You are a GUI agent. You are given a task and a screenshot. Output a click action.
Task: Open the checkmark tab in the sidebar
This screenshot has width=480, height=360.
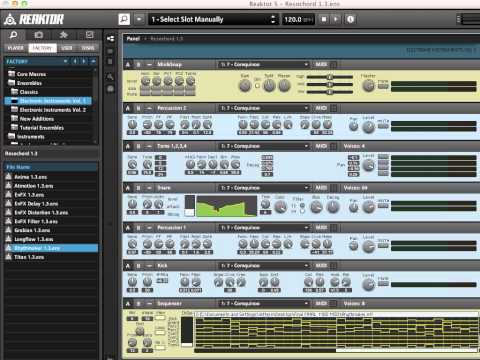pyautogui.click(x=89, y=35)
